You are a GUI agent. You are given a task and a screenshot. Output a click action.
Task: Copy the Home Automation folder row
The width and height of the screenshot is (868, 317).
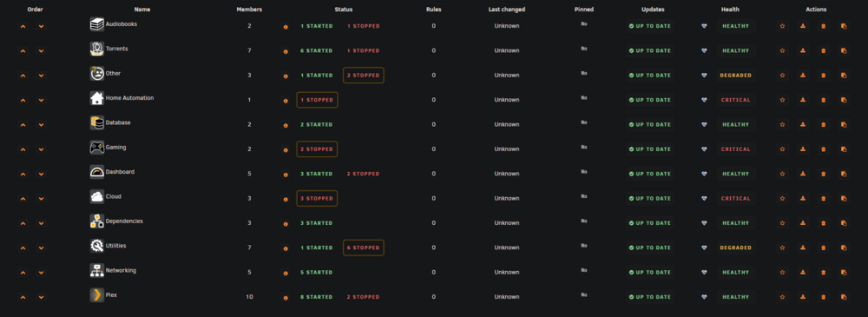[844, 100]
